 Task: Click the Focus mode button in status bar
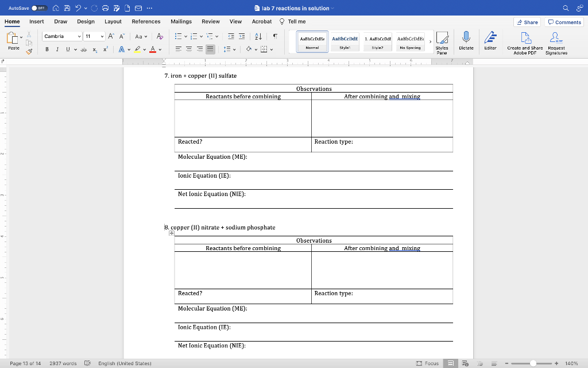427,363
